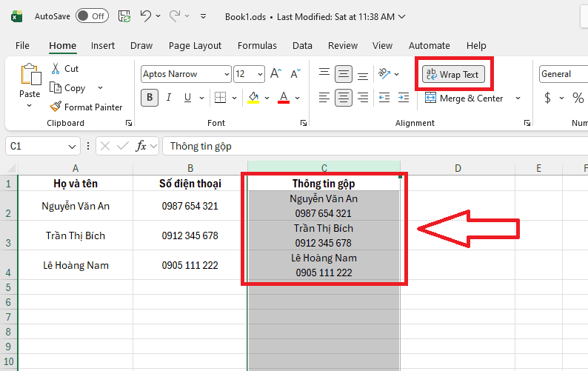
Task: Click Increase Font Size icon
Action: click(276, 73)
